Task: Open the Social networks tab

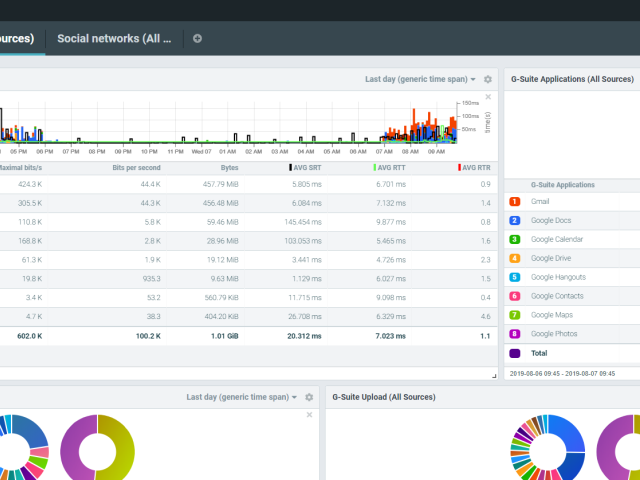Action: tap(114, 38)
